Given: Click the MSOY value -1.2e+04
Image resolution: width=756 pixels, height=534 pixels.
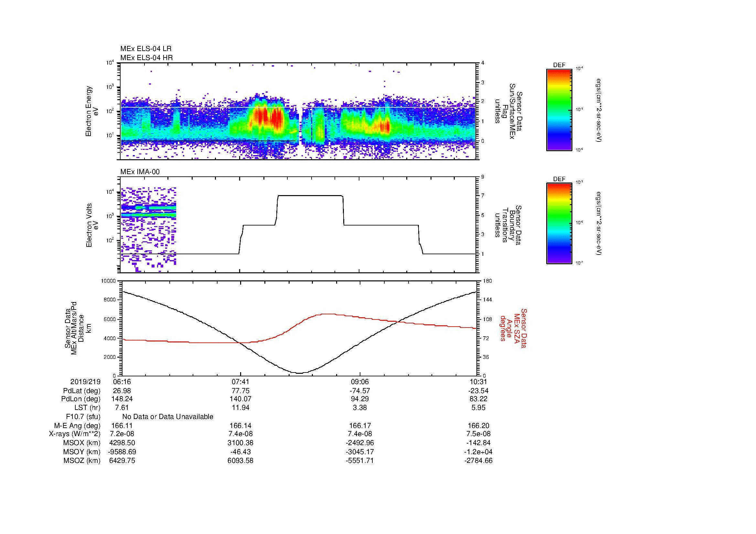Looking at the screenshot, I should coord(478,452).
